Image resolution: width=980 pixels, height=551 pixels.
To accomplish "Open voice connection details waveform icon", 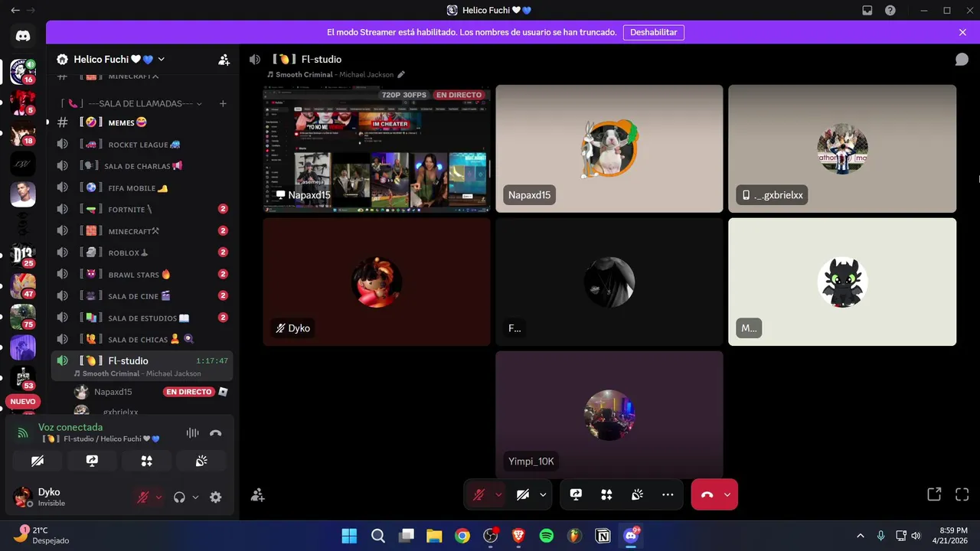I will [192, 433].
